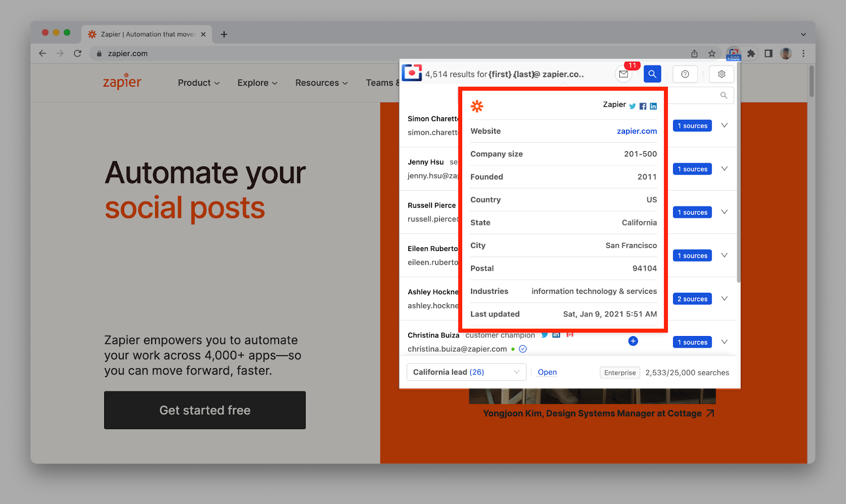The image size is (846, 504).
Task: Expand Russell Pierce's result row chevron
Action: point(724,212)
